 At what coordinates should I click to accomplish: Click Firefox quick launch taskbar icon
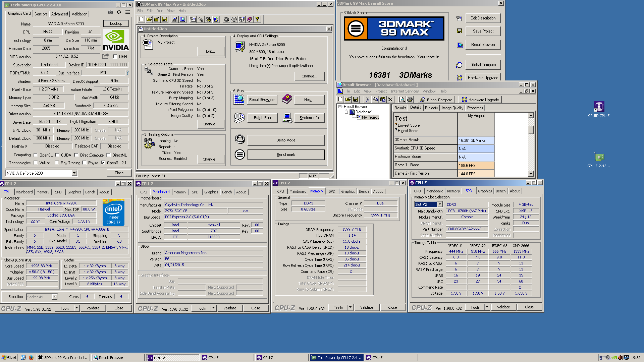(31, 358)
